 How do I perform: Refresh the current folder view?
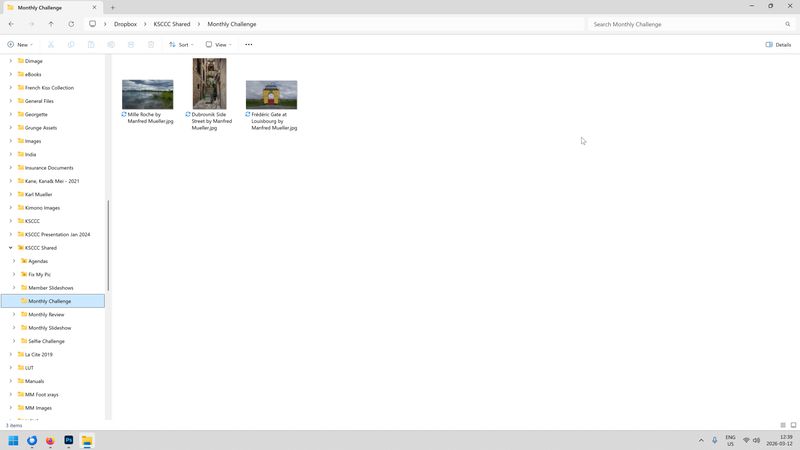pyautogui.click(x=71, y=24)
